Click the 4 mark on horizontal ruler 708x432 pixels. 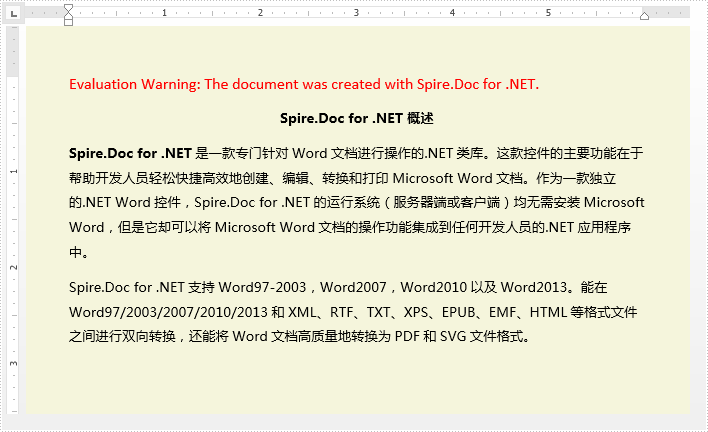point(452,13)
